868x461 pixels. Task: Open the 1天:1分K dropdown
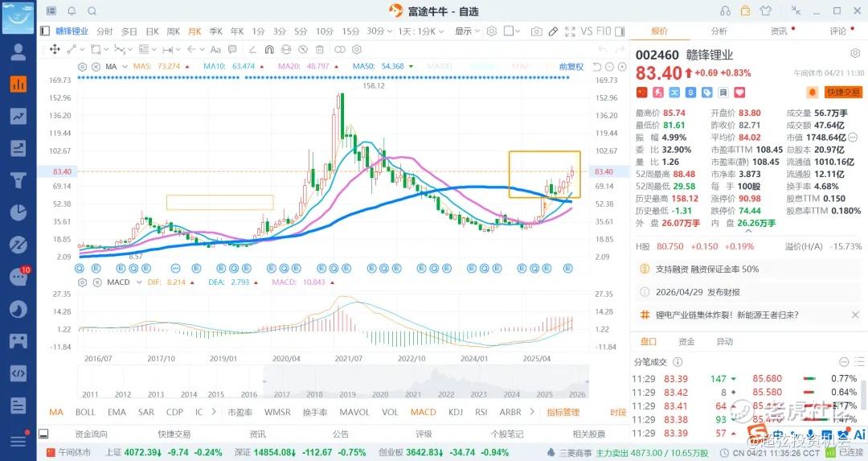click(420, 31)
